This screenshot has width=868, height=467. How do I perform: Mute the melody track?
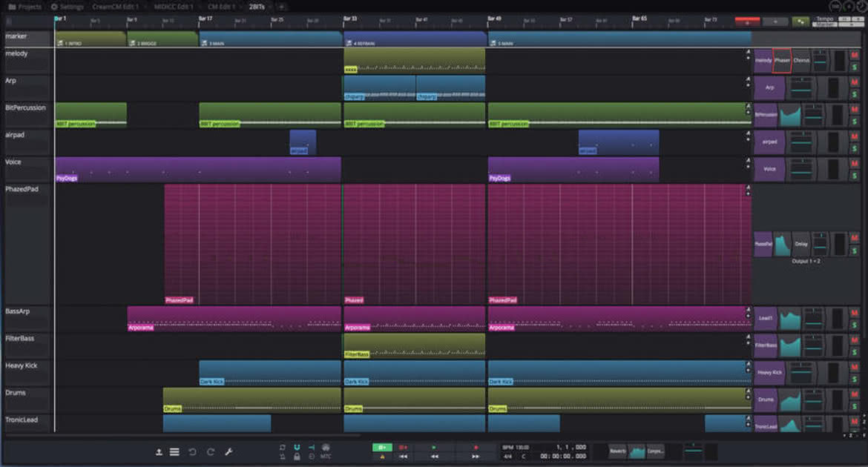tap(854, 55)
